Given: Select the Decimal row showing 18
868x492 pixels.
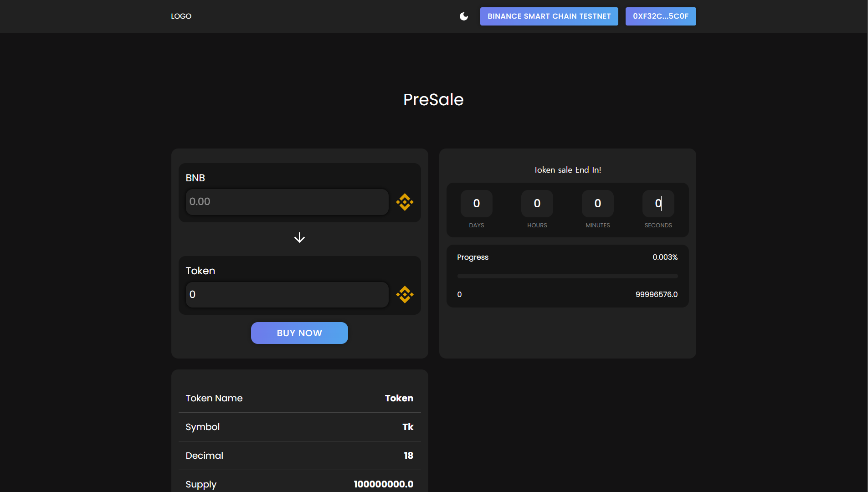Looking at the screenshot, I should pyautogui.click(x=299, y=456).
